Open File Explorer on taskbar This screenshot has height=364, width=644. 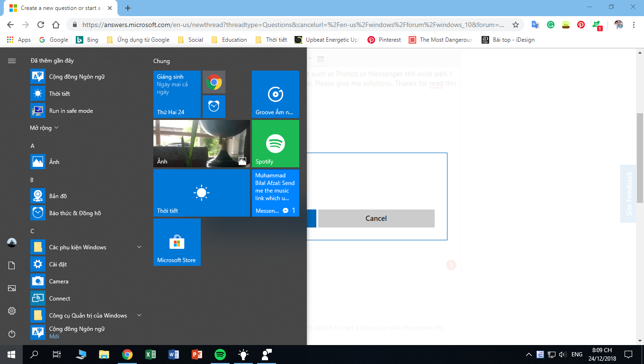click(x=104, y=355)
